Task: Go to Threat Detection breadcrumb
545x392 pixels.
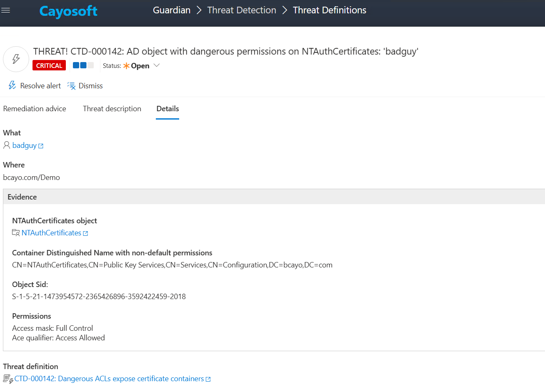Action: 242,10
